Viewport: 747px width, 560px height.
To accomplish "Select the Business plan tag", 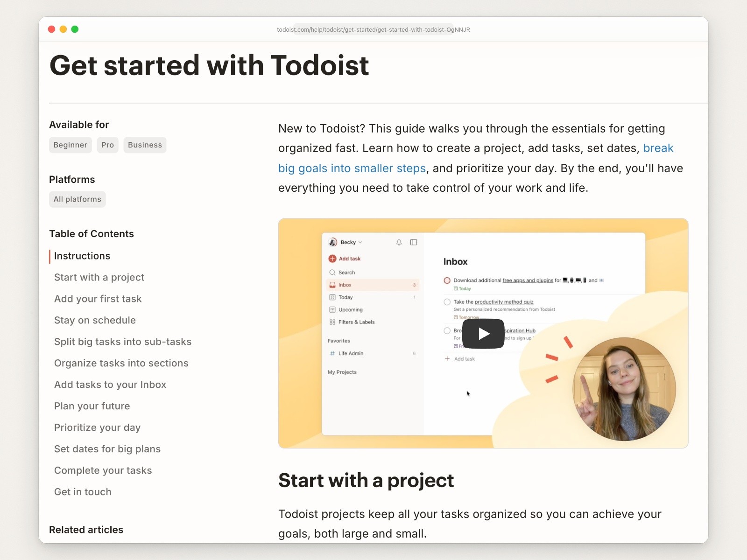I will pyautogui.click(x=145, y=145).
